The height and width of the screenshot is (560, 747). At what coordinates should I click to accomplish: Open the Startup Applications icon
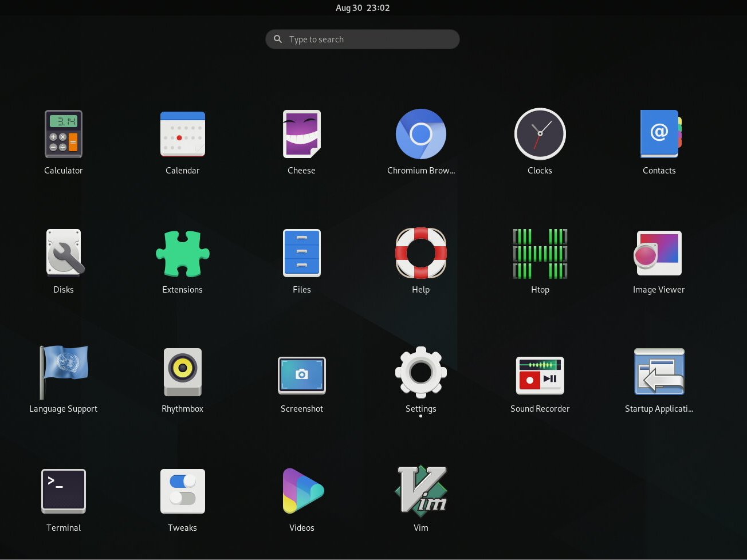[x=659, y=372]
